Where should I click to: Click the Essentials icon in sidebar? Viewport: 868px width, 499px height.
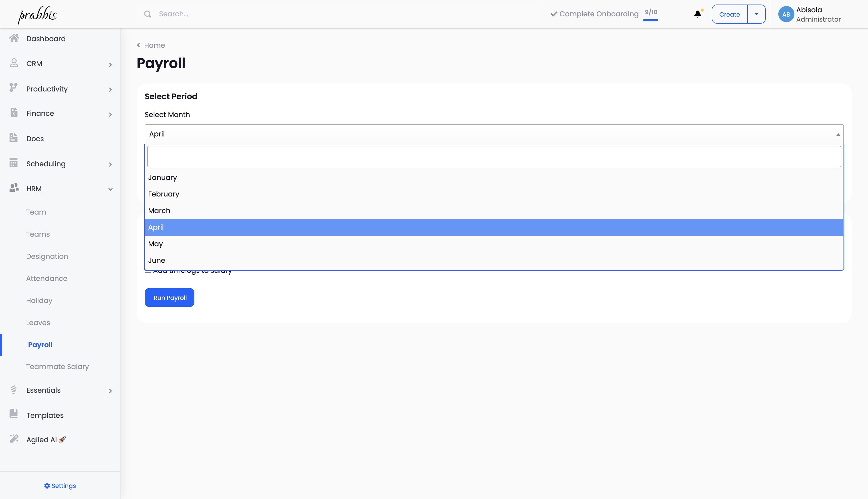[x=13, y=390]
